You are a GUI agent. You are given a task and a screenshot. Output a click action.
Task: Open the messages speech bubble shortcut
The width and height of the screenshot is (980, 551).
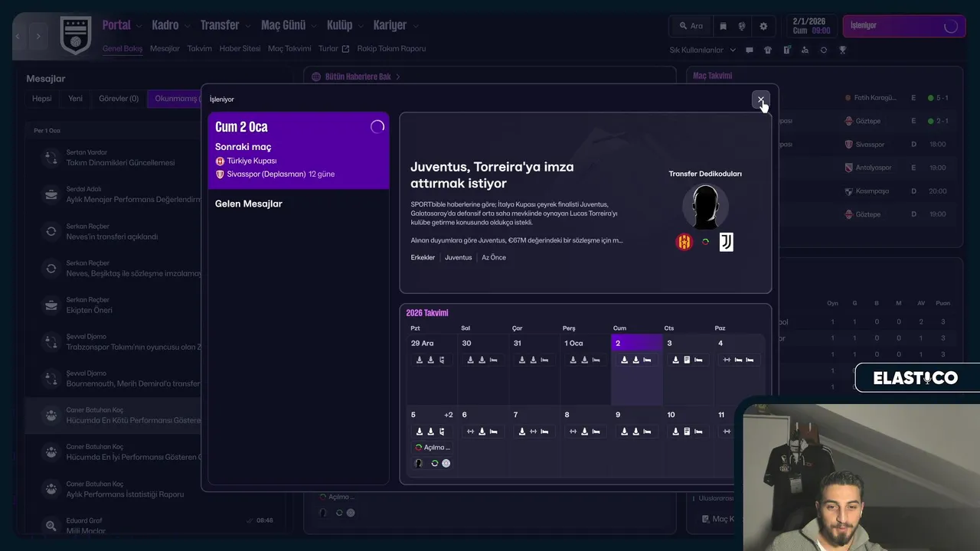(x=750, y=50)
